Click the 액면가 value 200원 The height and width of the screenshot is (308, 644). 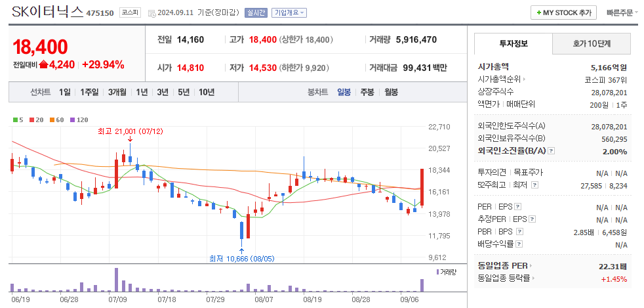pos(598,104)
